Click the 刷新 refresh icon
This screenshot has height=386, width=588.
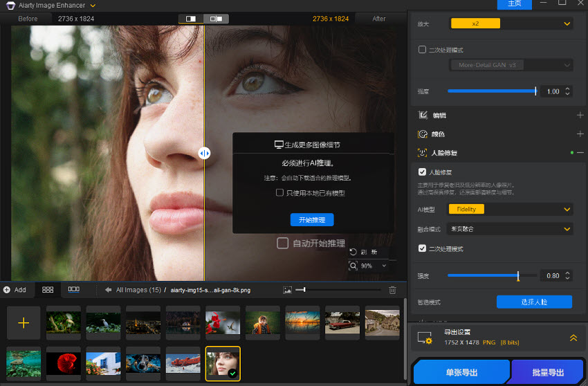pyautogui.click(x=353, y=252)
